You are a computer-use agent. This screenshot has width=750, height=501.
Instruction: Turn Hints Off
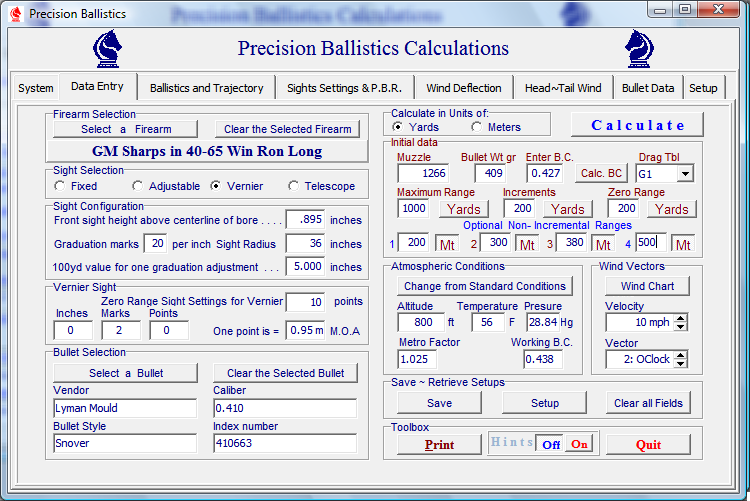coord(551,445)
